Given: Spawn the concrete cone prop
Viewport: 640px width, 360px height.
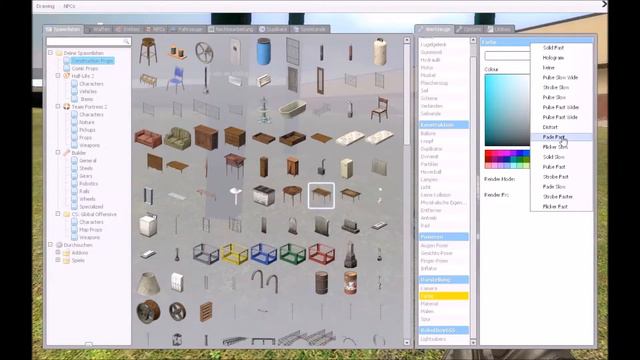Looking at the screenshot, I should pos(148,283).
